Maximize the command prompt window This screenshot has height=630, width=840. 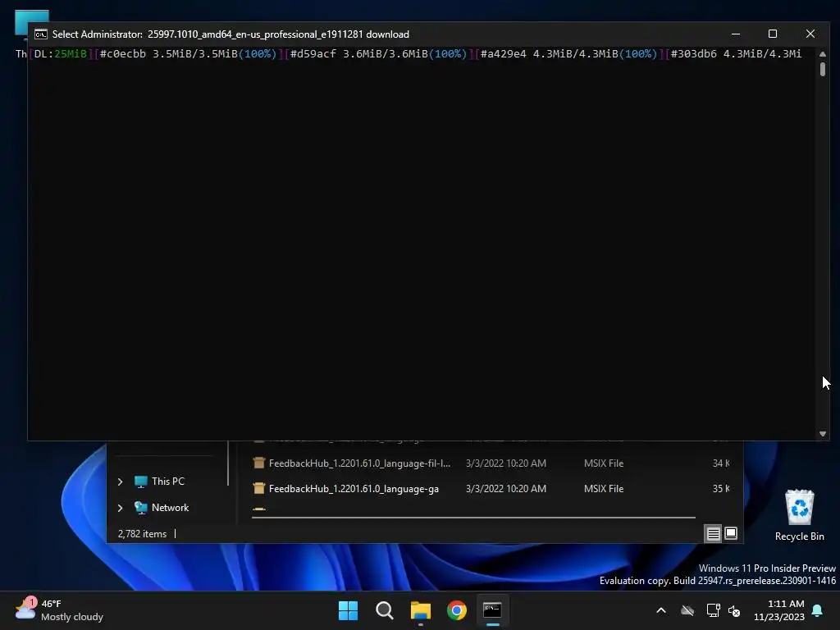(x=773, y=34)
